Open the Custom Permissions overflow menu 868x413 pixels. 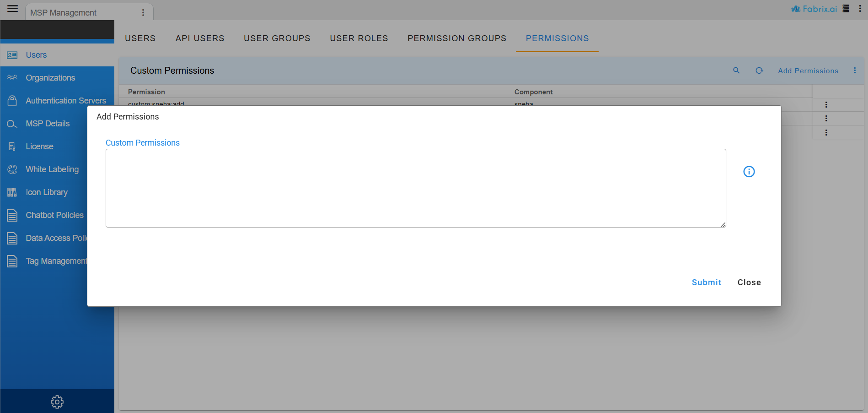[855, 71]
